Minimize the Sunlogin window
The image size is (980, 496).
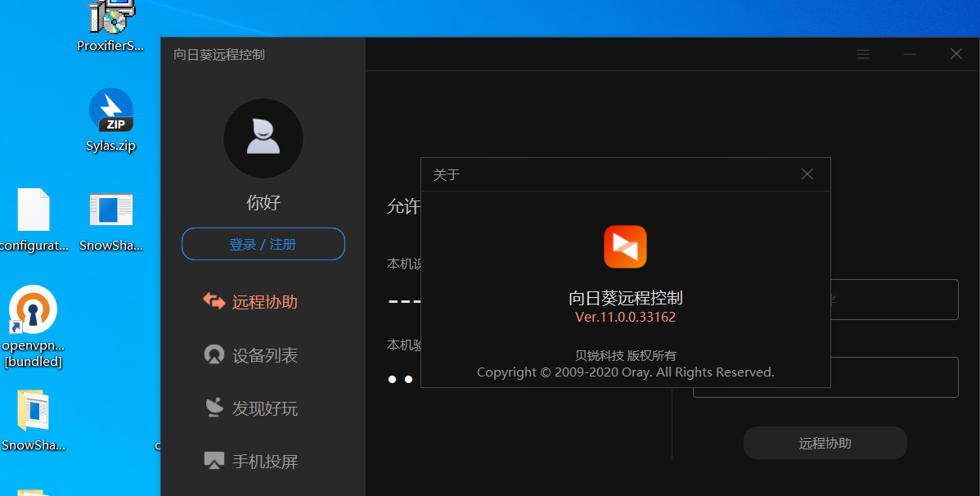[910, 54]
